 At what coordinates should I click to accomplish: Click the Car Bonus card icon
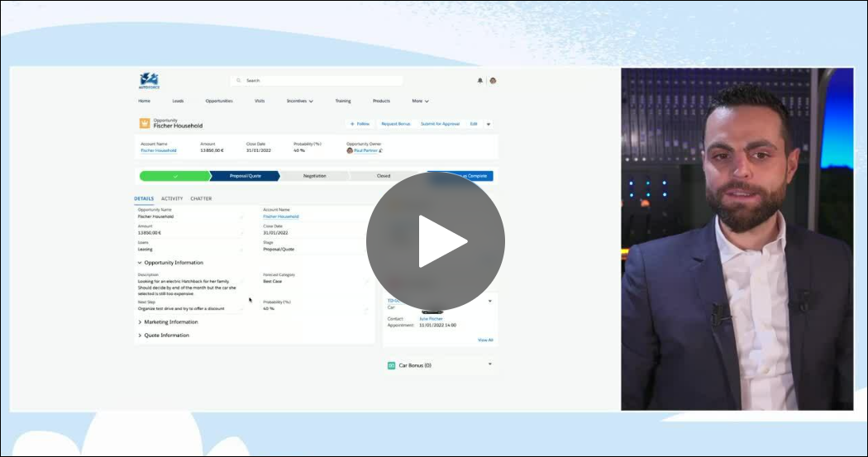tap(391, 366)
